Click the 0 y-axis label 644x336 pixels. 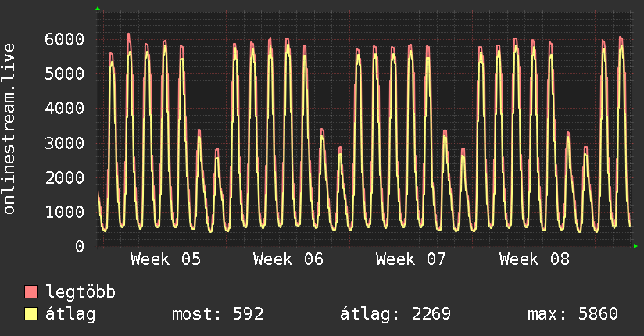tap(80, 246)
